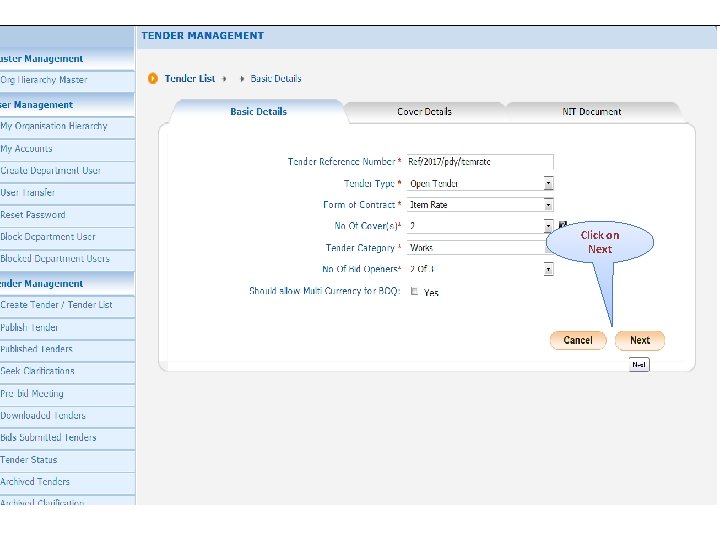Screen dimensions: 720x540
Task: Click the Cancel button
Action: pyautogui.click(x=578, y=340)
